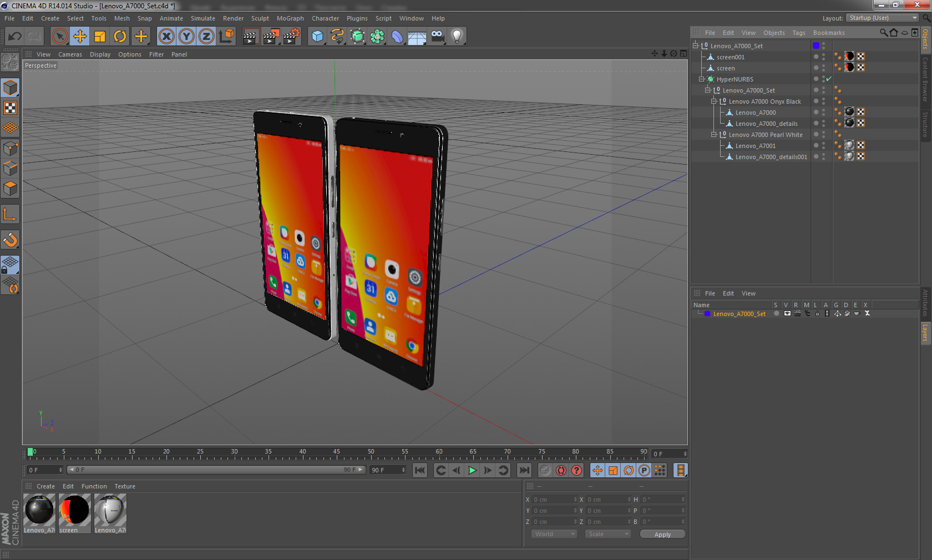Select the Live Selection tool

point(59,37)
